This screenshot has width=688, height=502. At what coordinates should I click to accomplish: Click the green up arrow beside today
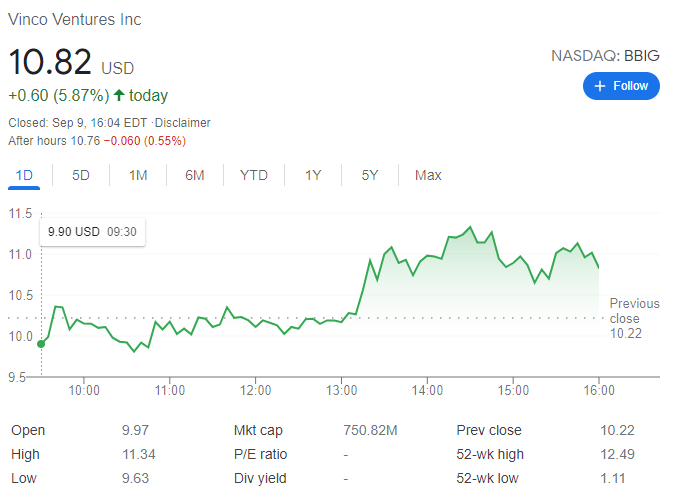tap(119, 96)
